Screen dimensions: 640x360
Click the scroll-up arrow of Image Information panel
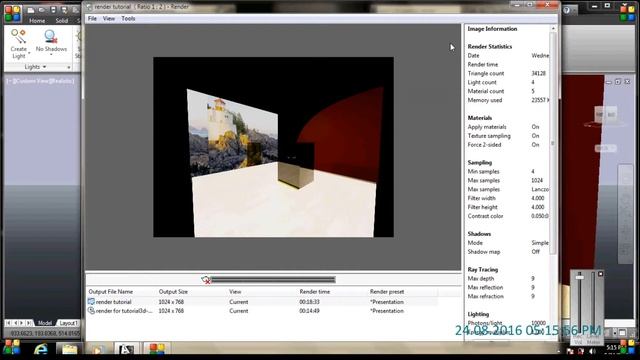click(x=553, y=29)
